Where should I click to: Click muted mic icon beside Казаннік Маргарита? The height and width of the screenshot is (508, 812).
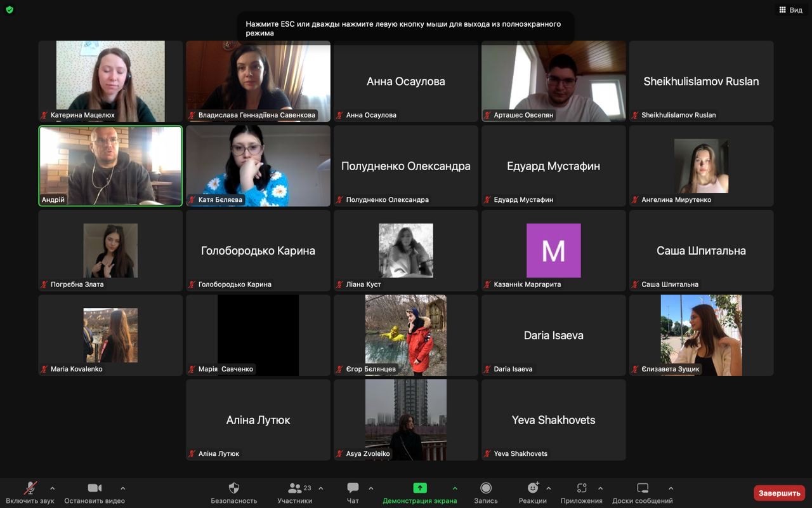[488, 284]
